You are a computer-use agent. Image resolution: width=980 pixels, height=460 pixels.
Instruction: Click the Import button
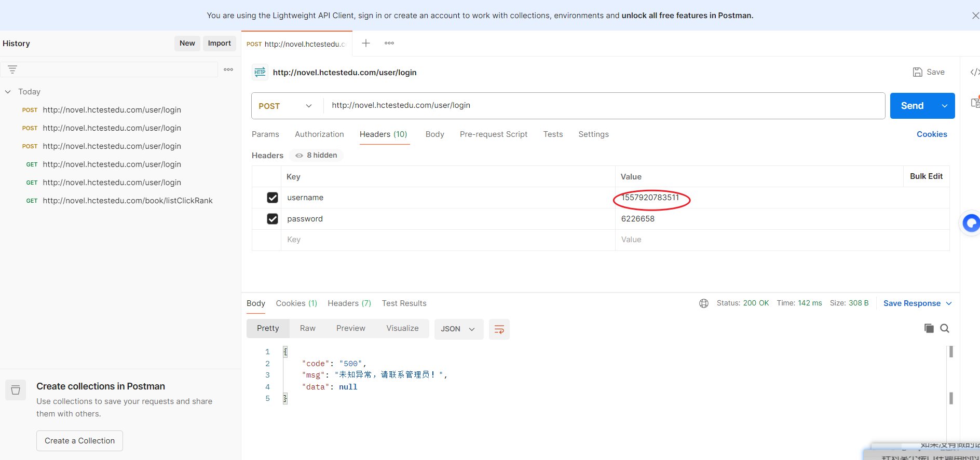click(220, 44)
